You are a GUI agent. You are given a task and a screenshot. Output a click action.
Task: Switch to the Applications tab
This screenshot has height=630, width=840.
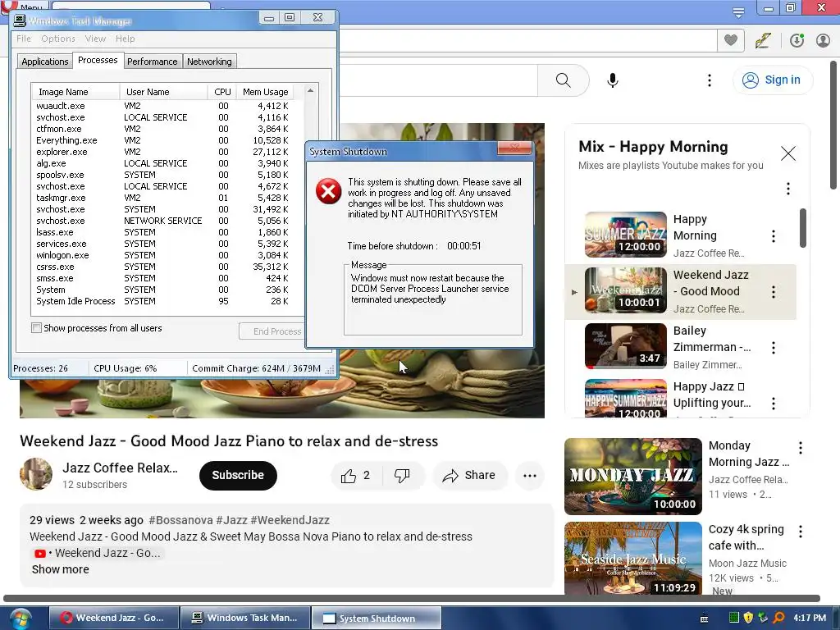point(45,62)
